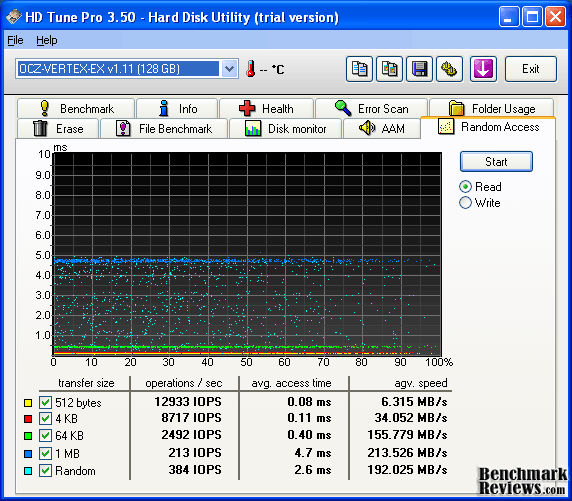572x501 pixels.
Task: Open the options gears icon
Action: click(x=449, y=69)
